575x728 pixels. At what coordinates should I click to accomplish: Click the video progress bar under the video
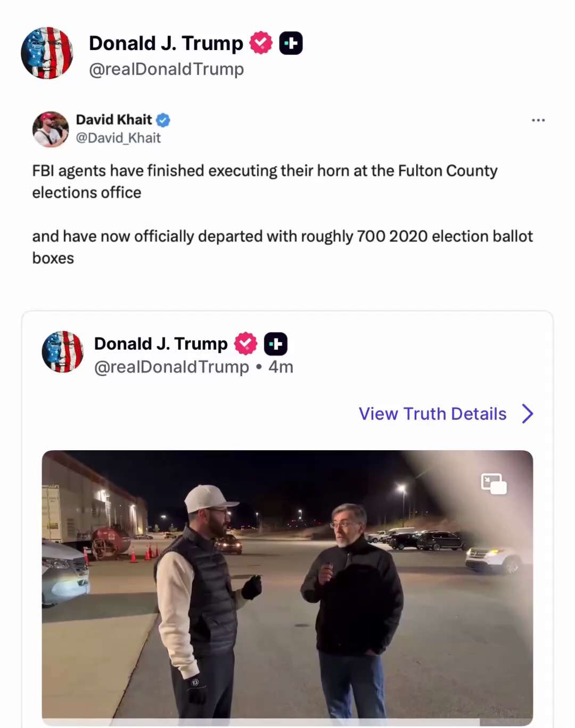tap(287, 722)
